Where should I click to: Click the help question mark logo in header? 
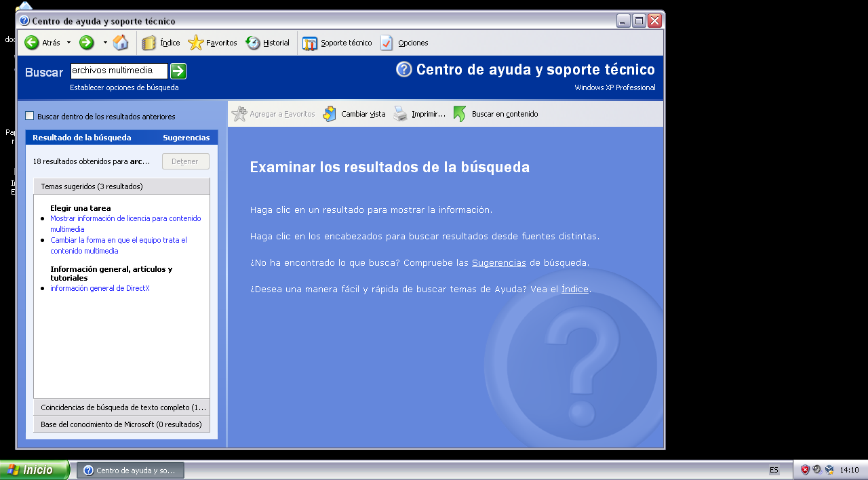tap(404, 69)
